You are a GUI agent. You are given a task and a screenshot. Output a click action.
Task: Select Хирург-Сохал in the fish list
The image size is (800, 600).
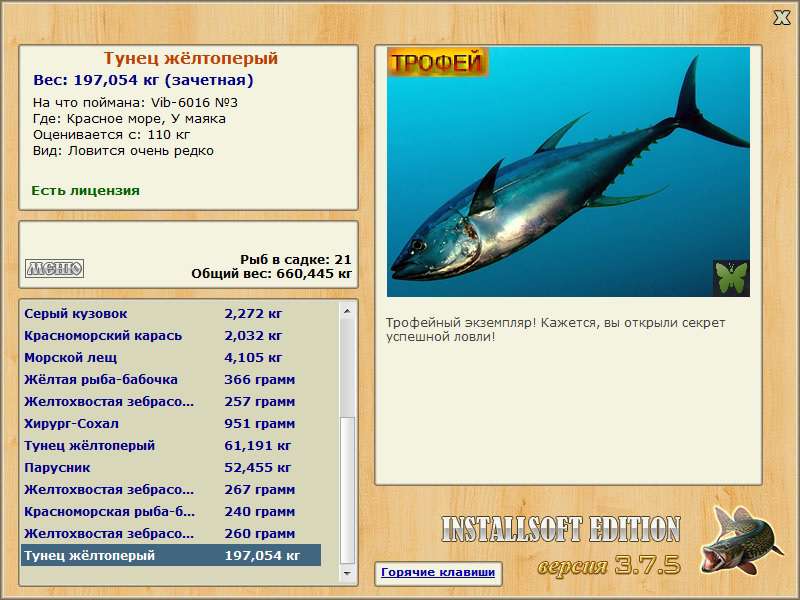click(171, 423)
